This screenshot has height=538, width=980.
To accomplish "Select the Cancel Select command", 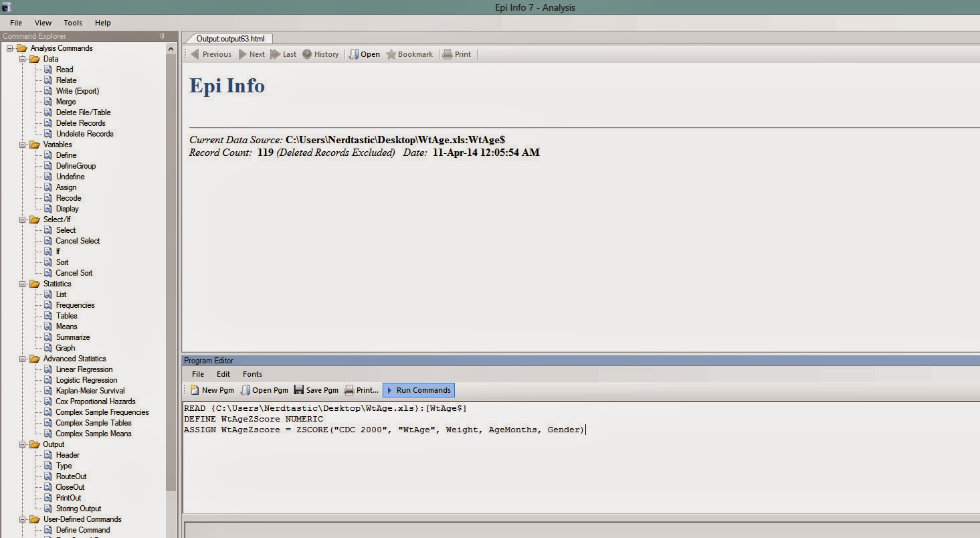I will pyautogui.click(x=78, y=241).
